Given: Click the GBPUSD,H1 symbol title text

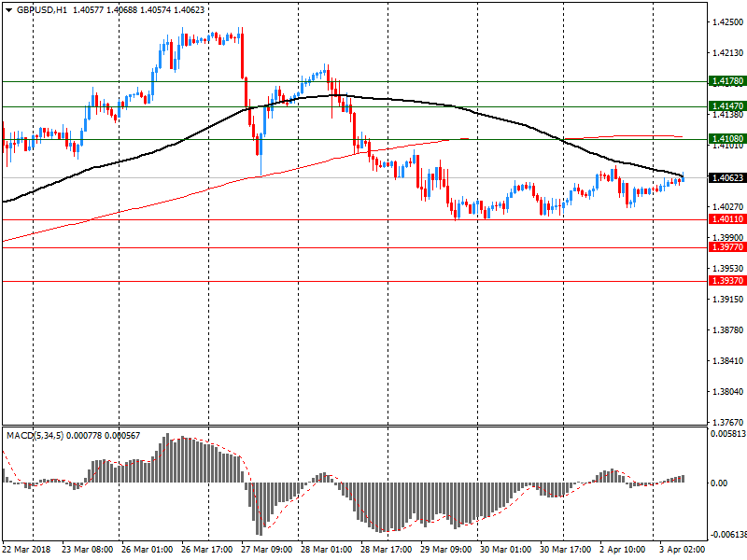Looking at the screenshot, I should 42,9.
